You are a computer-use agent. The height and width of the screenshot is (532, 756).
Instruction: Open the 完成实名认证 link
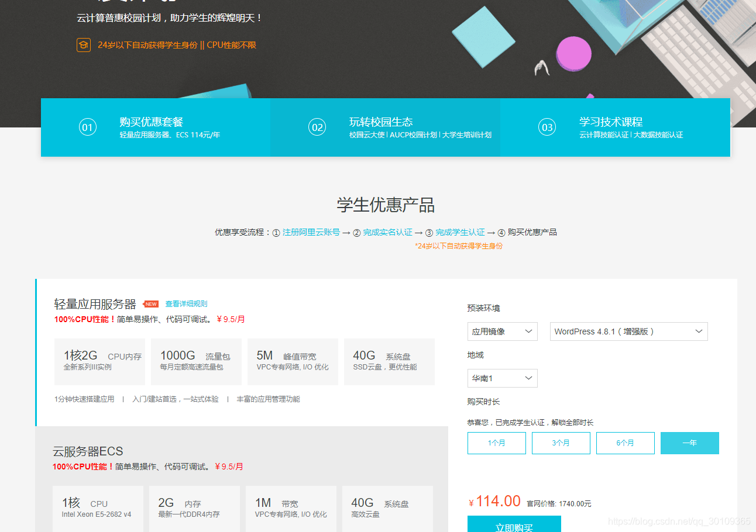(387, 232)
